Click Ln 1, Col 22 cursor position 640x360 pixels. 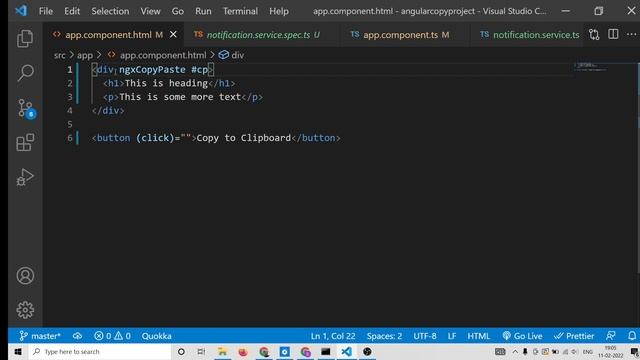[x=333, y=336]
